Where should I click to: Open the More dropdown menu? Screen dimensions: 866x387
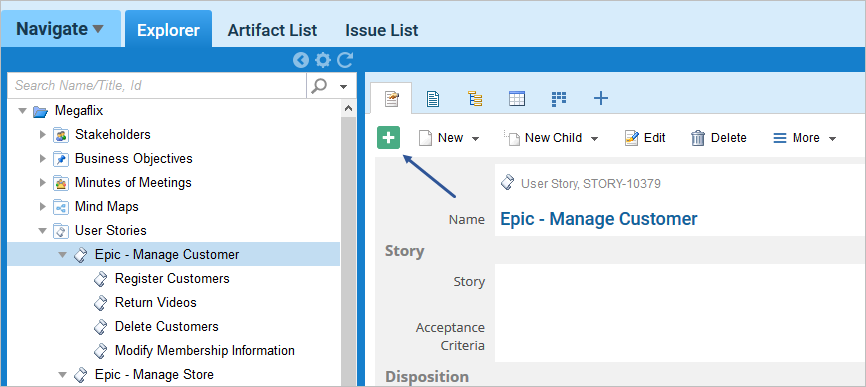click(805, 138)
